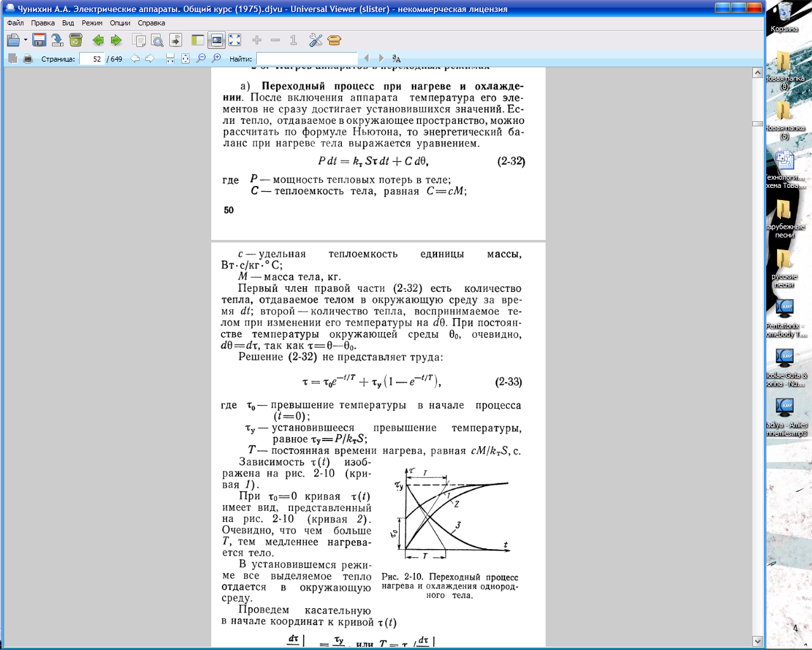The width and height of the screenshot is (812, 650).
Task: Click the Copy pages icon
Action: click(x=139, y=40)
